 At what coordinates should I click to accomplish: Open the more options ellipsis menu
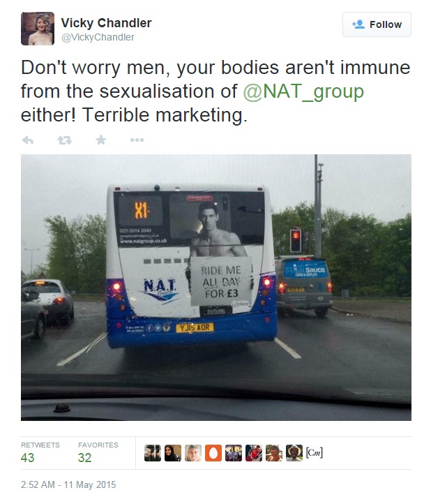pos(137,140)
